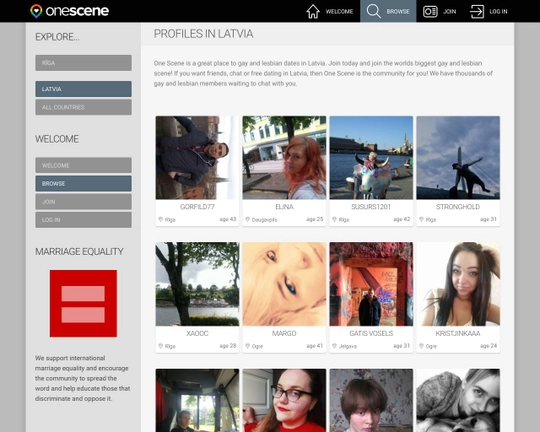Click the sidebar BROWSE button
Screen dimensions: 540x432
(83, 184)
